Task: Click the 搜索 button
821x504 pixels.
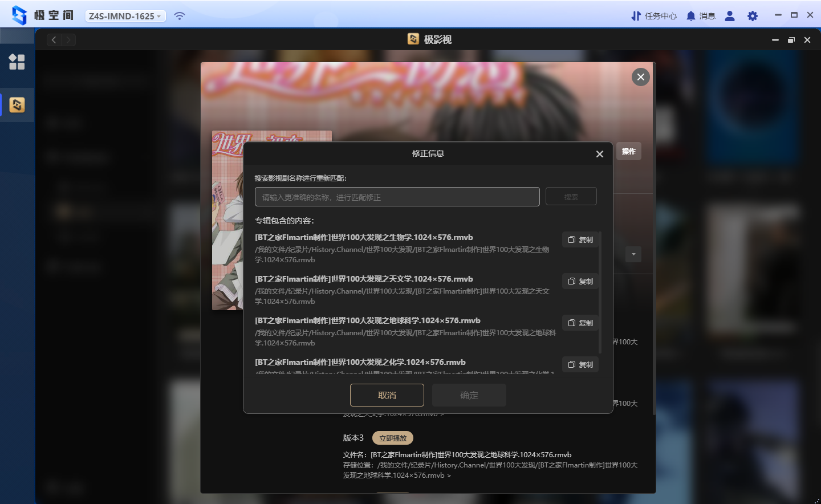Action: (x=571, y=196)
